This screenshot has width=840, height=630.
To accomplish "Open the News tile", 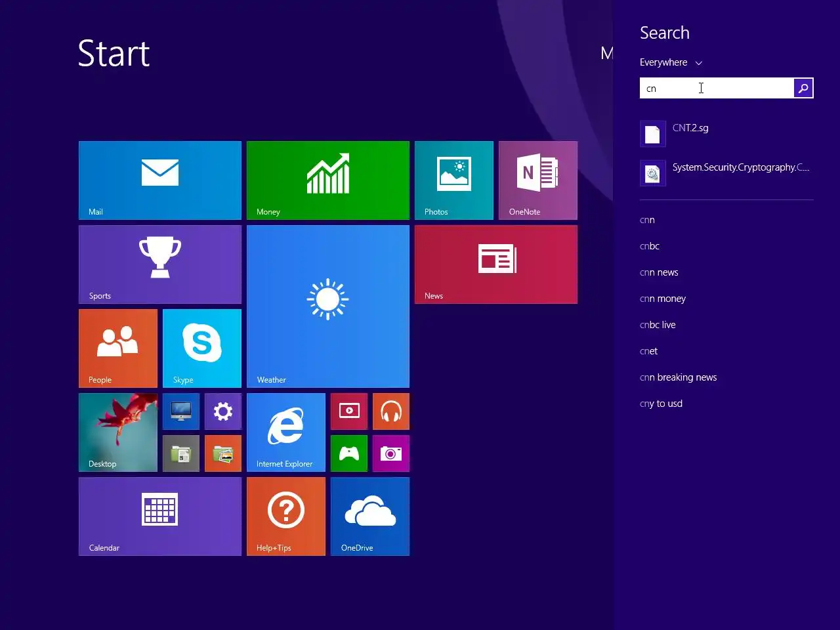I will click(496, 264).
